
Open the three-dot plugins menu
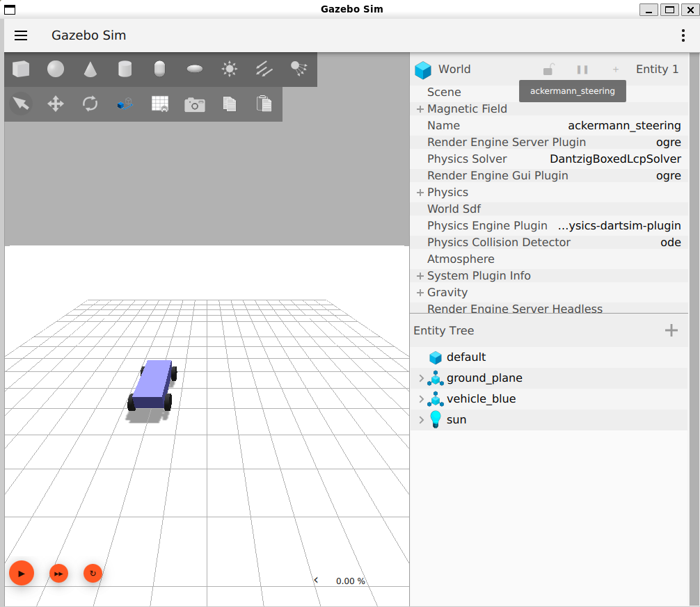tap(683, 35)
